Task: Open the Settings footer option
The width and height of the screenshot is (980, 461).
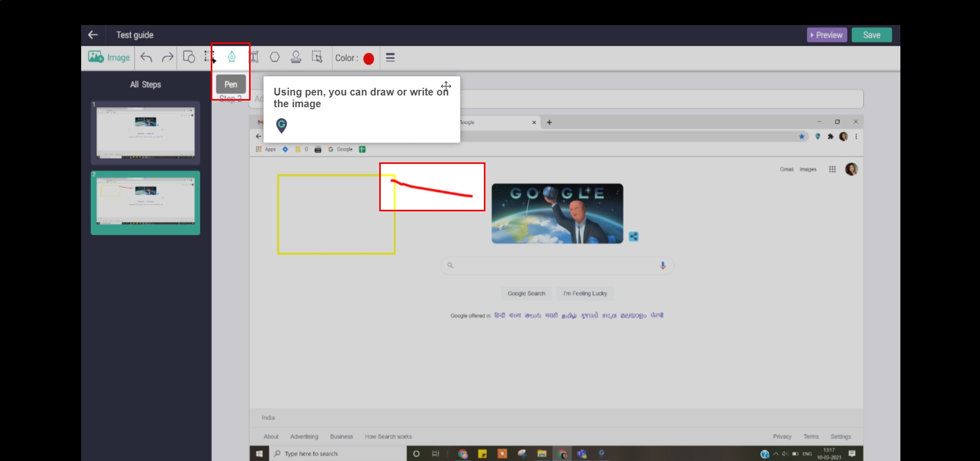Action: 841,437
